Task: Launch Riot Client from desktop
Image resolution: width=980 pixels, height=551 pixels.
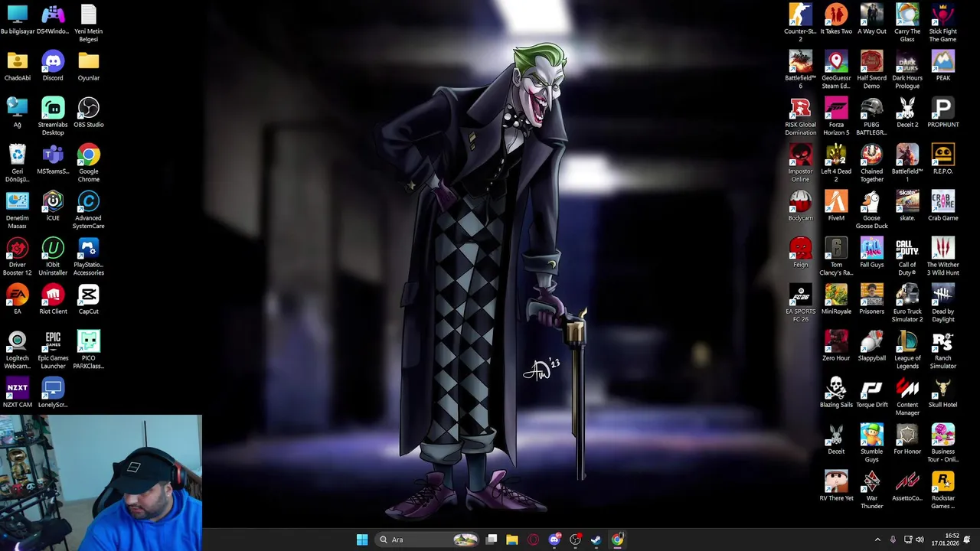Action: pos(53,300)
